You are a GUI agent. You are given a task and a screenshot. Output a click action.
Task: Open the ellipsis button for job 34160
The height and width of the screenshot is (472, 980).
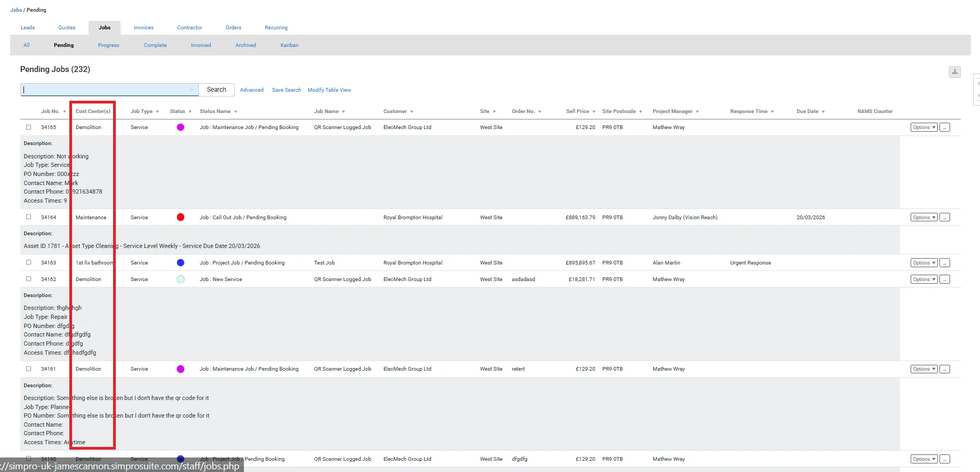pyautogui.click(x=945, y=459)
